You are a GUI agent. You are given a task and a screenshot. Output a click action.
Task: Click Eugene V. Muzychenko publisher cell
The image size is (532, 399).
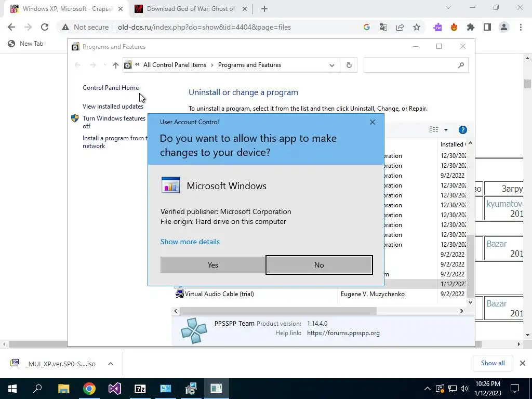pyautogui.click(x=372, y=294)
